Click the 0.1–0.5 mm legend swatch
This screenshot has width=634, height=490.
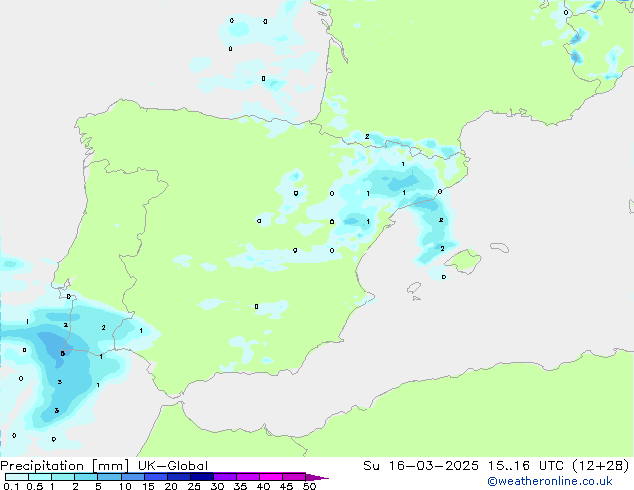17,477
